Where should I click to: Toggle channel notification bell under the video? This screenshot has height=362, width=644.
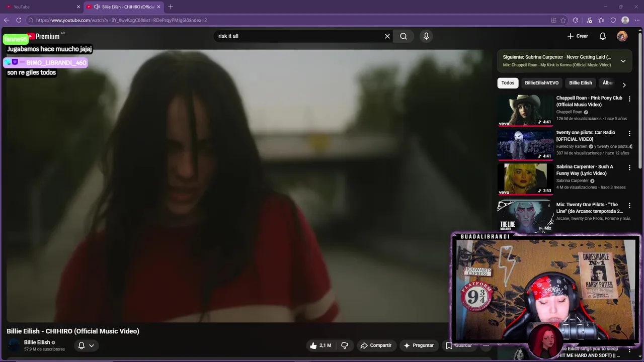(x=81, y=345)
